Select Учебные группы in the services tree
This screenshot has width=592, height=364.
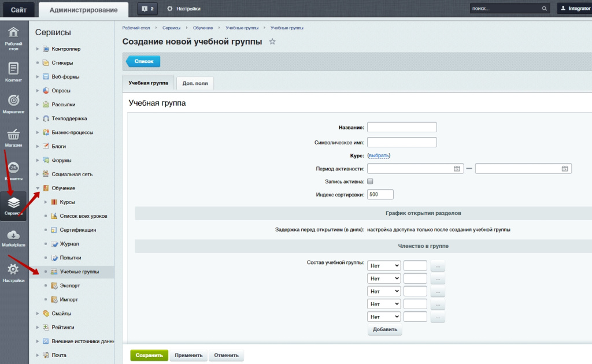coord(79,272)
